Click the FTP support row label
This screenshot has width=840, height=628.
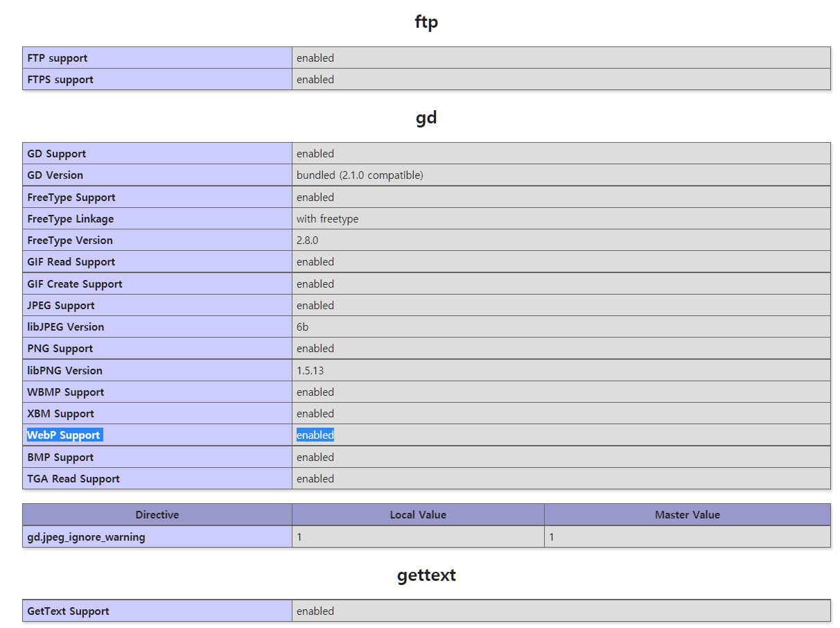(x=58, y=58)
